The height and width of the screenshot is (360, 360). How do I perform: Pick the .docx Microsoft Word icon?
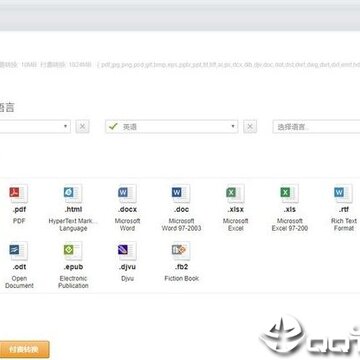point(127,194)
